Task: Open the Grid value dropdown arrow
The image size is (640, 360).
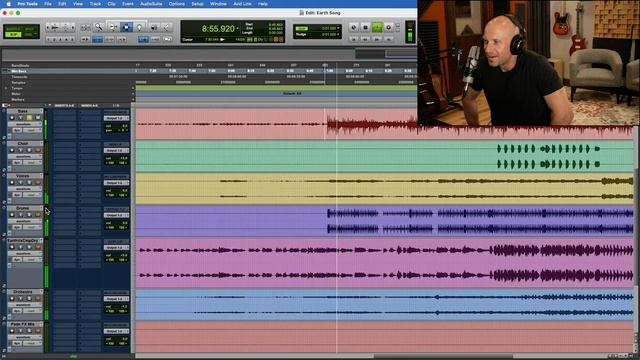Action: point(338,28)
